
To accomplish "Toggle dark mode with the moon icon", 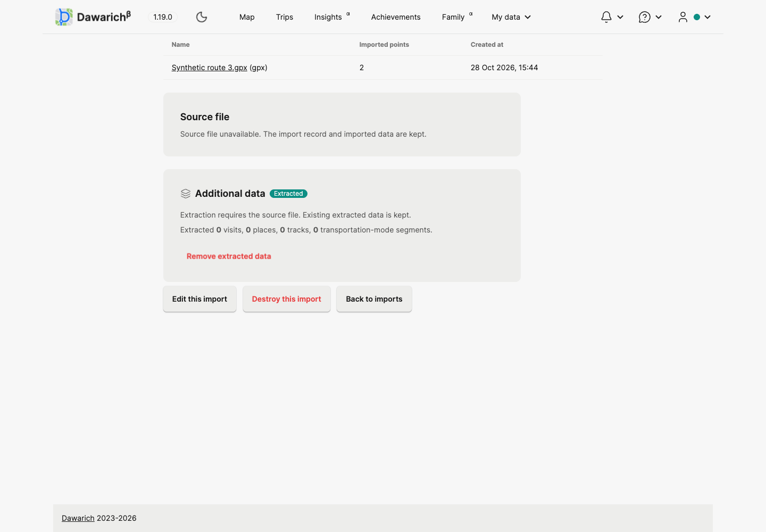I will pos(202,17).
